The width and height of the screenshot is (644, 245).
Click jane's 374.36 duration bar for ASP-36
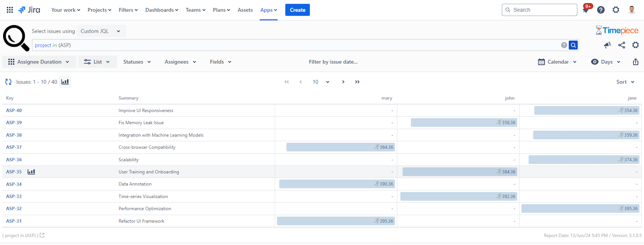click(584, 159)
